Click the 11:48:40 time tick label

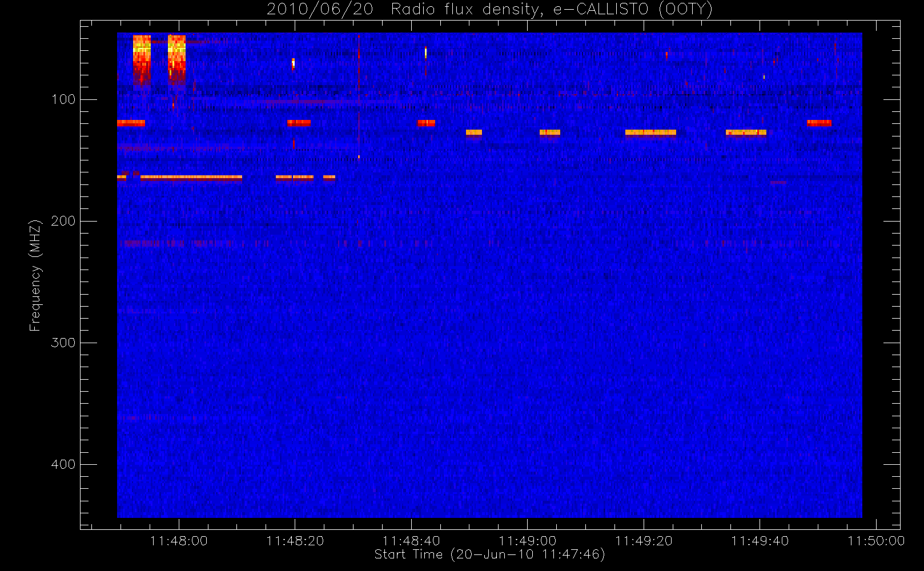tap(411, 541)
